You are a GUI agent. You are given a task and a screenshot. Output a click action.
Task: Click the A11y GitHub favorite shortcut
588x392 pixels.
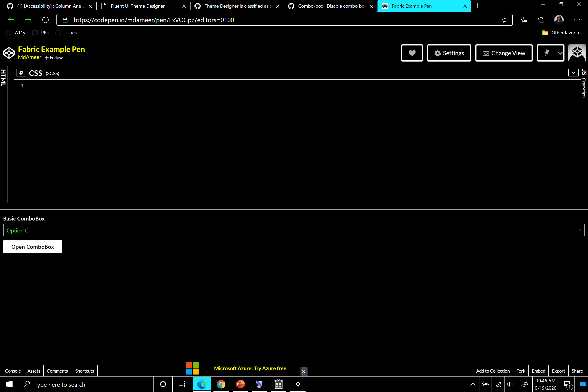coord(15,33)
